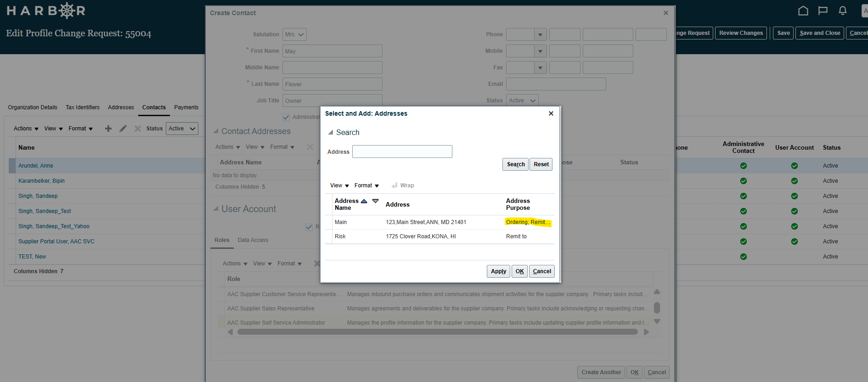This screenshot has height=382, width=868.
Task: Open the Home icon in header
Action: [x=803, y=11]
